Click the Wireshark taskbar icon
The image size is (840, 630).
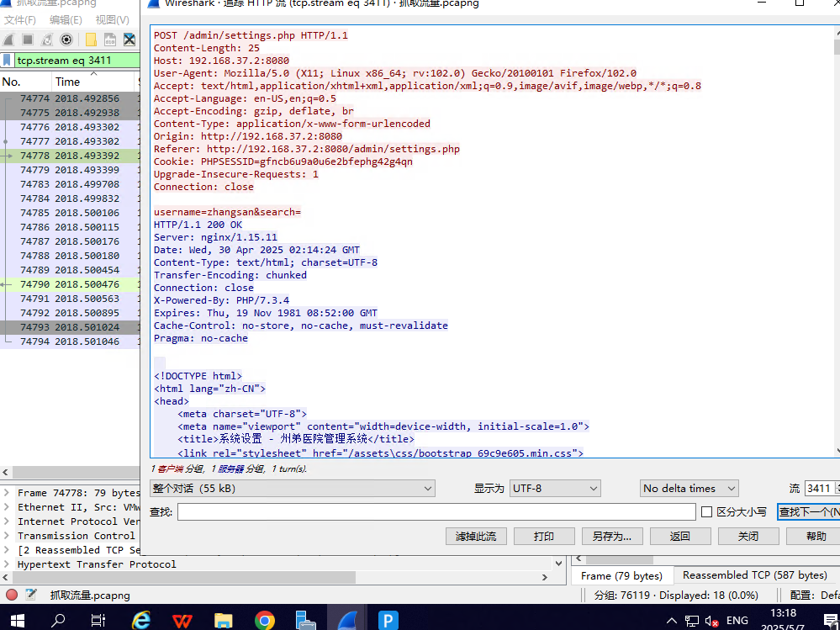point(347,621)
